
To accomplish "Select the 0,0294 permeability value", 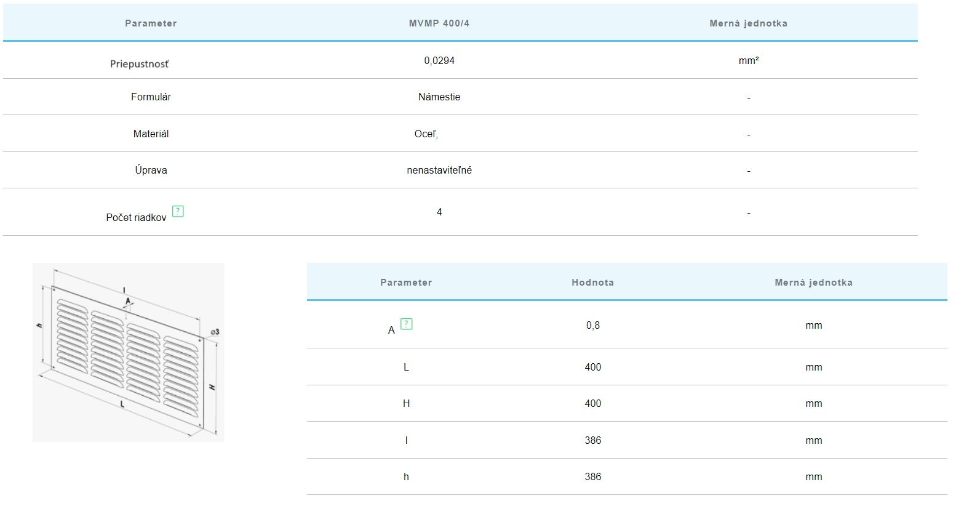I will pyautogui.click(x=439, y=60).
